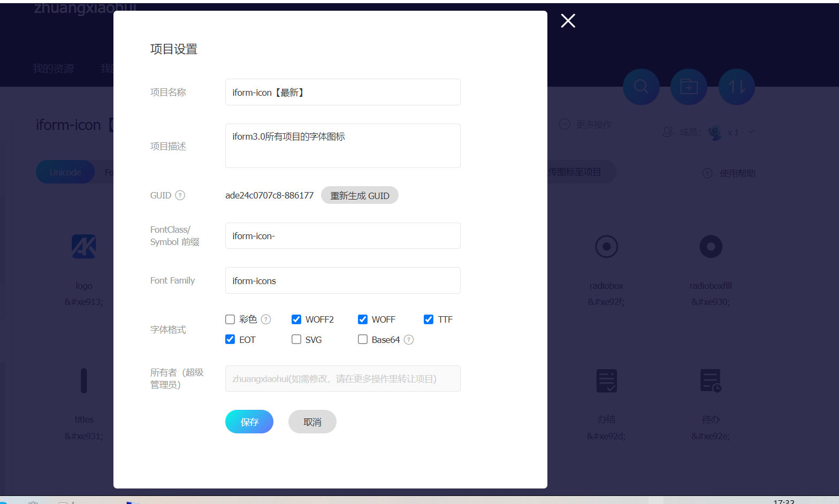Enable the 彩色 color font checkbox
Screen dimensions: 839x504
230,319
